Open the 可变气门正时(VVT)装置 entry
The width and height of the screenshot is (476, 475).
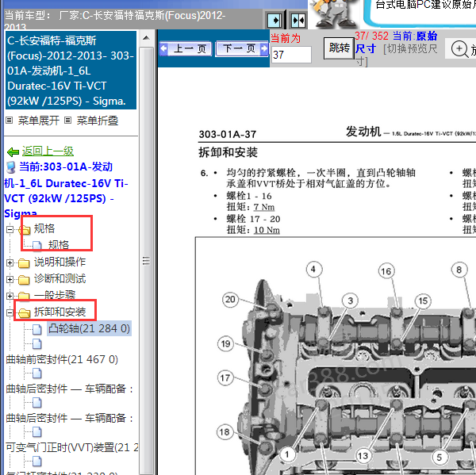pos(67,448)
